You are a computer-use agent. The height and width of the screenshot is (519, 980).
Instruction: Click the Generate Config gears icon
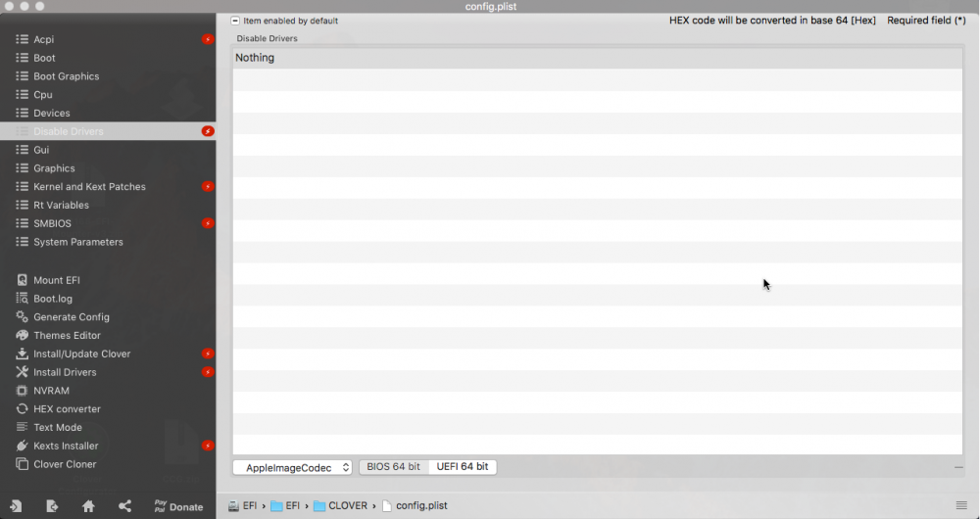(x=22, y=316)
